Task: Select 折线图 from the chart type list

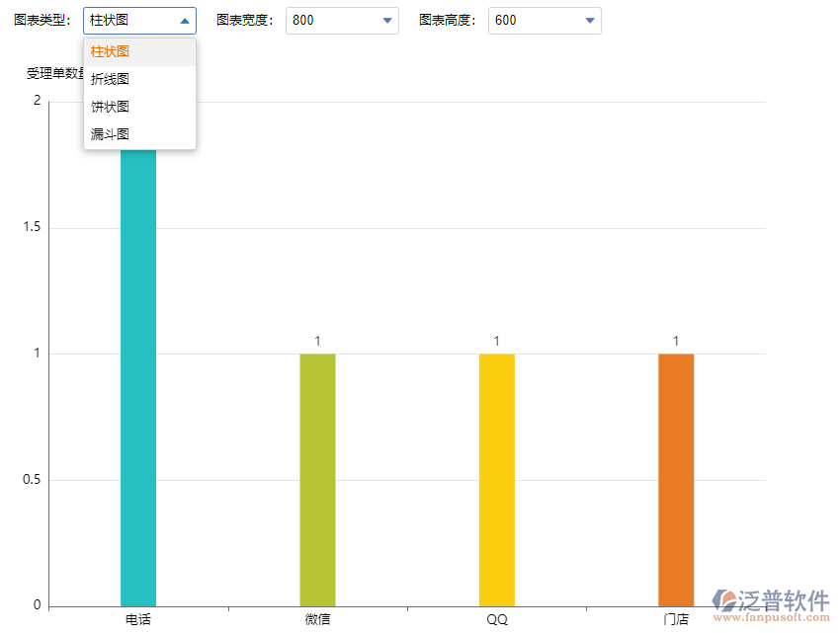Action: (109, 78)
